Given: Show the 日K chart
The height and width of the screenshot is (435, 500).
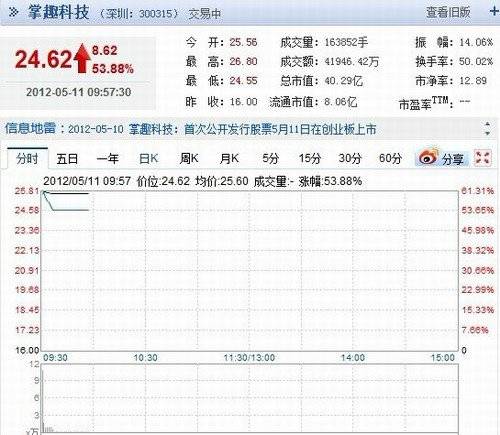Looking at the screenshot, I should tap(148, 158).
